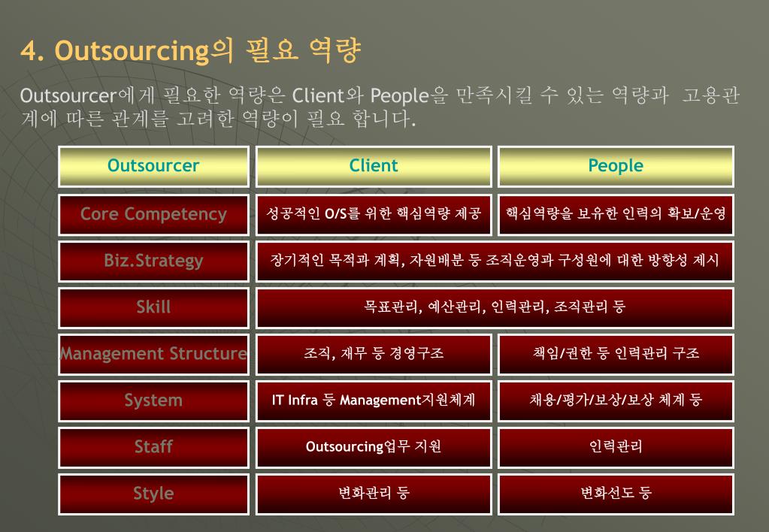This screenshot has width=769, height=532.
Task: Select the 'Client' header cell
Action: [x=374, y=166]
